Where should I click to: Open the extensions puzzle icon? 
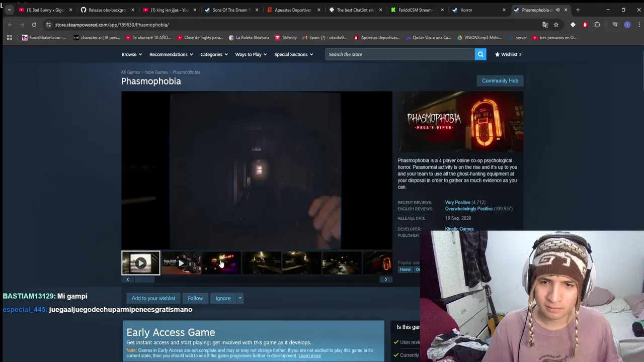click(x=597, y=25)
